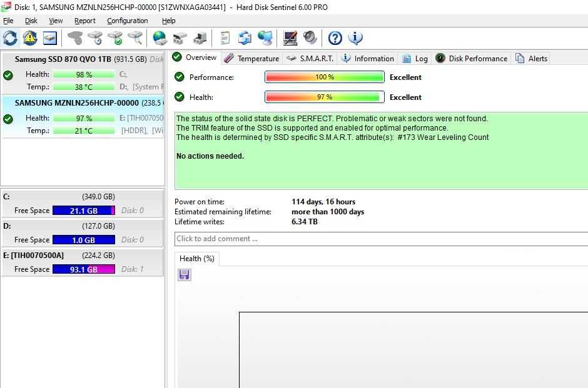
Task: Click the 38 °C temperature bar
Action: (84, 87)
